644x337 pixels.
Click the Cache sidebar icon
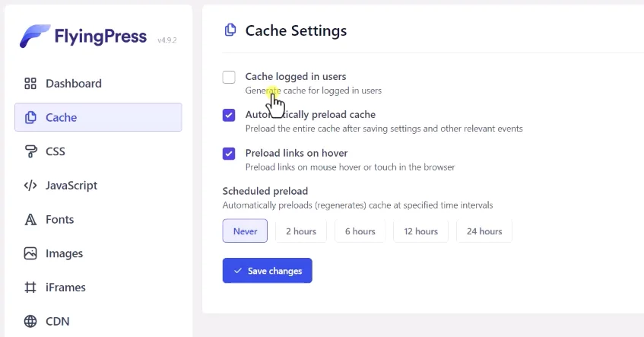(x=30, y=117)
